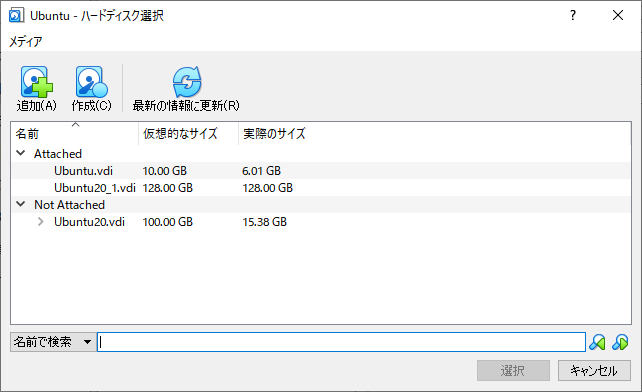The width and height of the screenshot is (642, 392).
Task: Click the find next match search icon
Action: pos(620,342)
